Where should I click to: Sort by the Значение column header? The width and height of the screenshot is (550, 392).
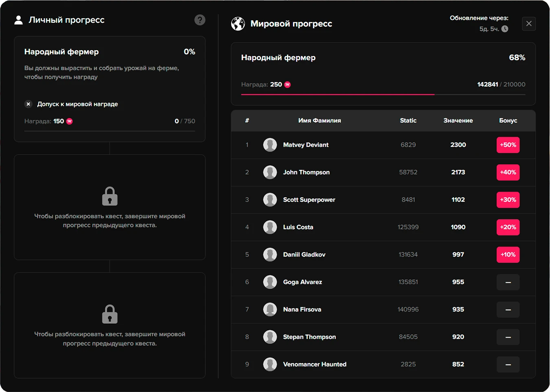(458, 120)
